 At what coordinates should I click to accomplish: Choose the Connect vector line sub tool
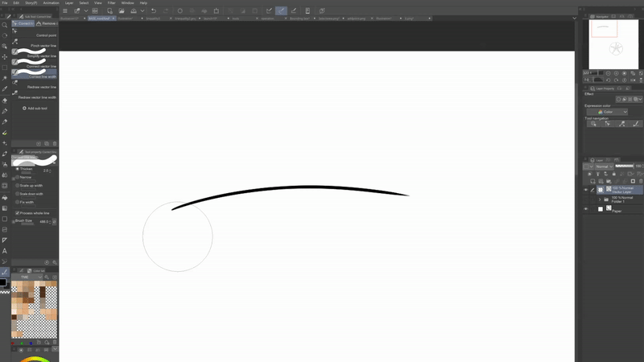34,64
